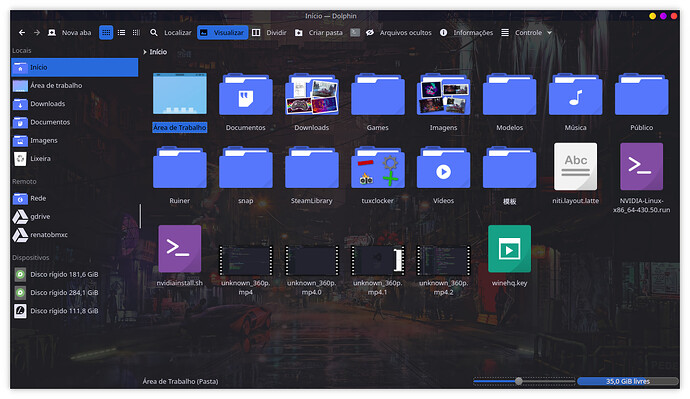Open Rede network location
The width and height of the screenshot is (690, 399).
(x=74, y=198)
